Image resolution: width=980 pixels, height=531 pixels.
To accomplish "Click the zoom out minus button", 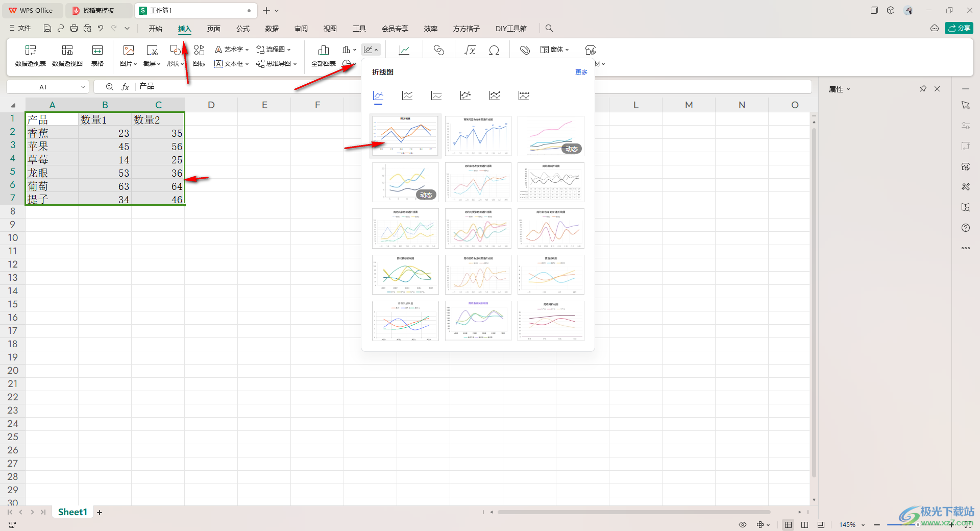I will tap(877, 525).
